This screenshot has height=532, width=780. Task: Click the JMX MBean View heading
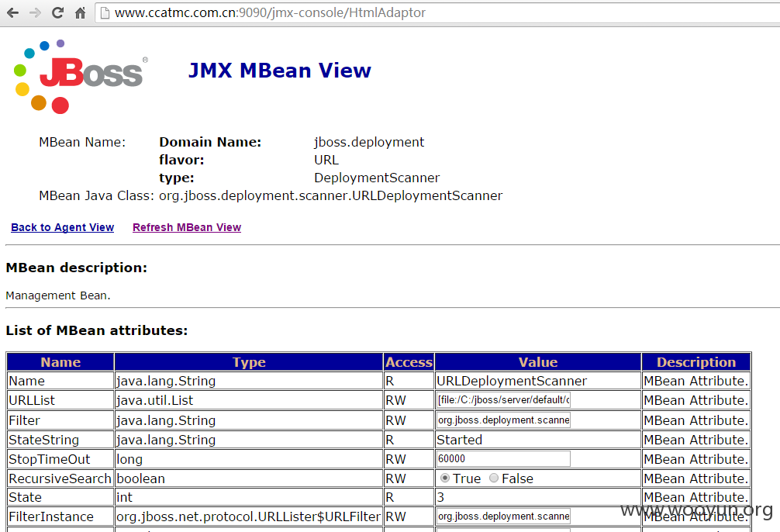[280, 71]
